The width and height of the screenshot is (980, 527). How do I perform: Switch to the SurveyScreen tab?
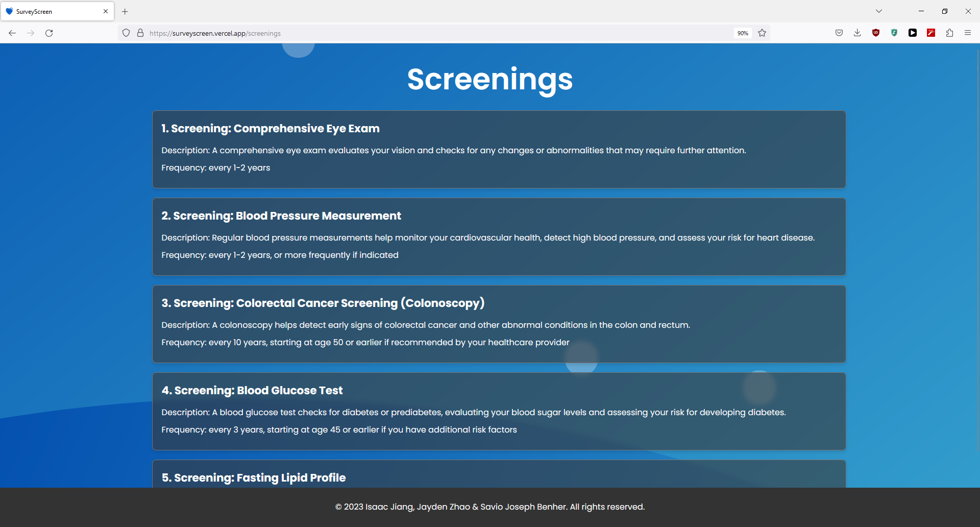tap(57, 11)
